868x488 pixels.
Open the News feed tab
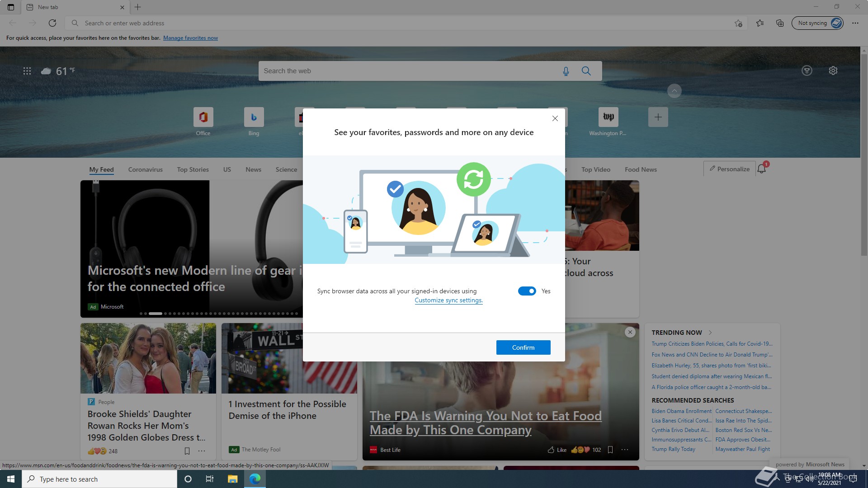(x=253, y=169)
